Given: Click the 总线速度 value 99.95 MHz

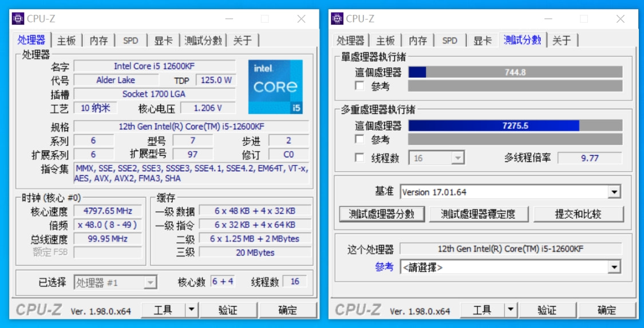Looking at the screenshot, I should [x=108, y=239].
